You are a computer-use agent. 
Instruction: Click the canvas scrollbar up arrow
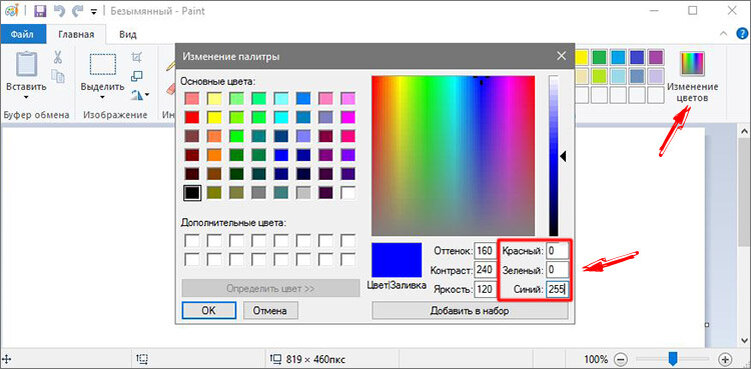click(x=744, y=130)
